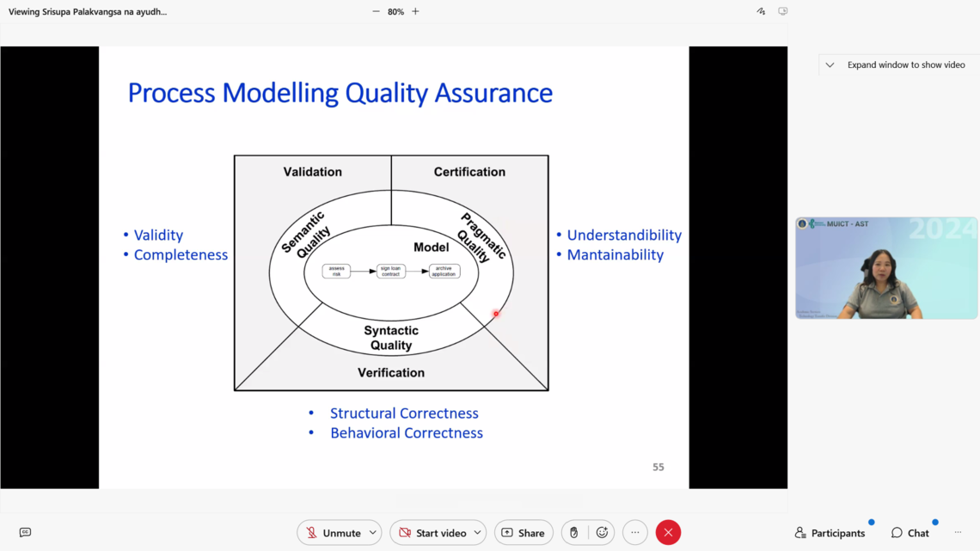Open closed captions from the CC icon

click(25, 533)
